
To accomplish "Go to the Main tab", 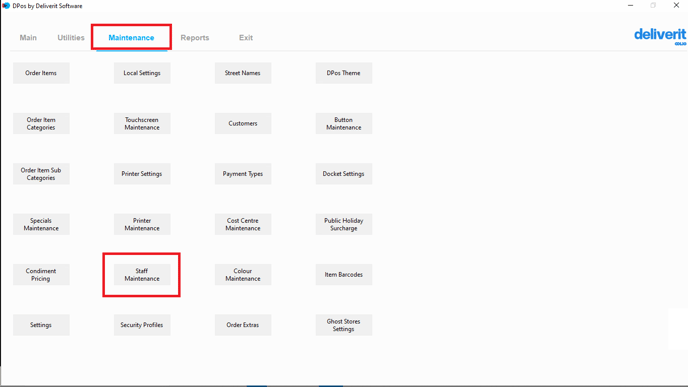I will point(28,38).
